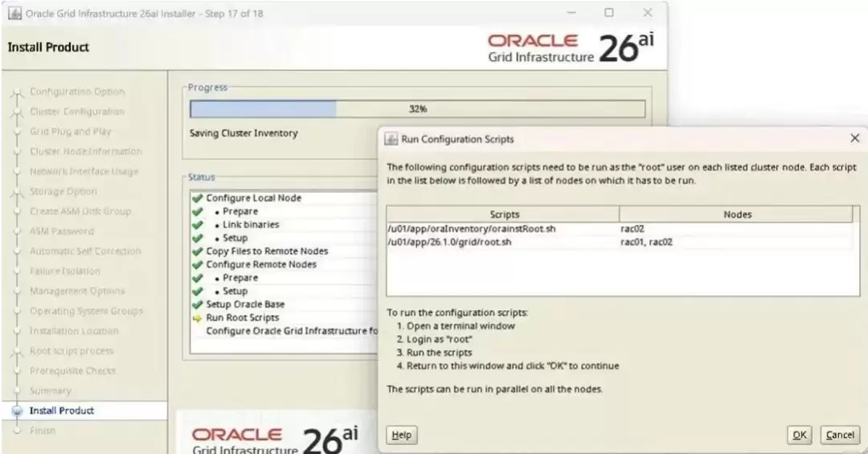Click the checkmark beside Configure Remote Nodes
The image size is (868, 454).
click(x=197, y=264)
